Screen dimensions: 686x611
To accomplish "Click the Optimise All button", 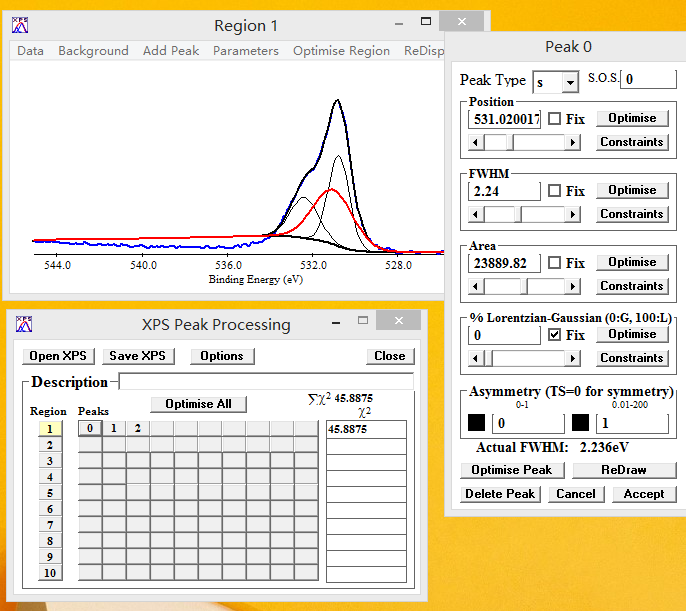I will click(198, 404).
